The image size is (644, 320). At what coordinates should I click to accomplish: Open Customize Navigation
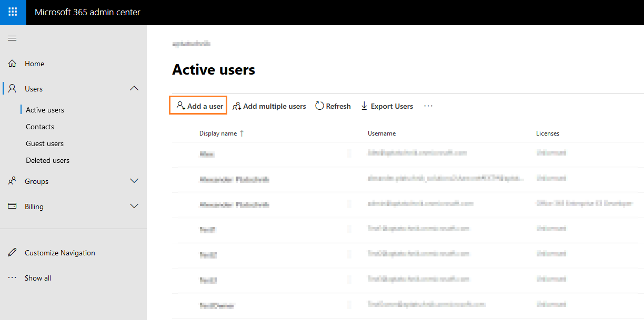click(x=60, y=253)
